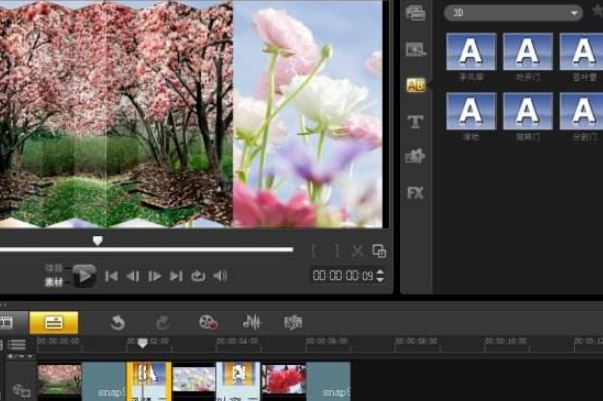Step back one frame
Viewport: 603px width, 401px height.
pos(133,276)
